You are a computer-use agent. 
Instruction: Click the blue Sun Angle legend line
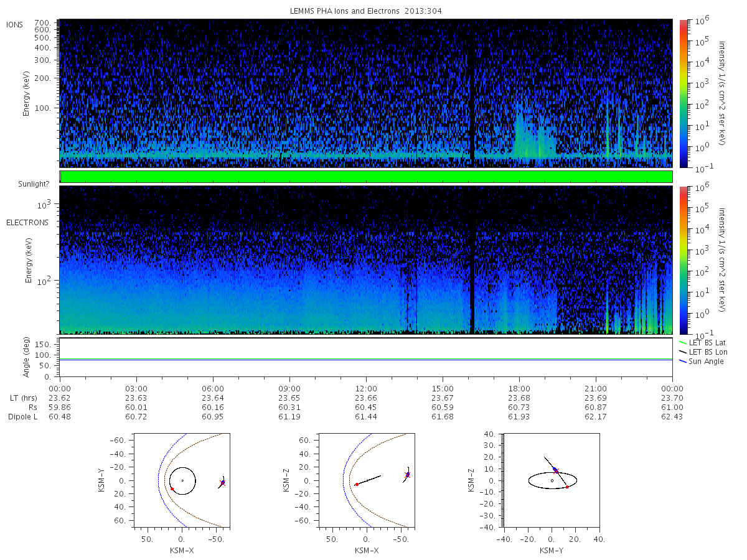click(683, 362)
